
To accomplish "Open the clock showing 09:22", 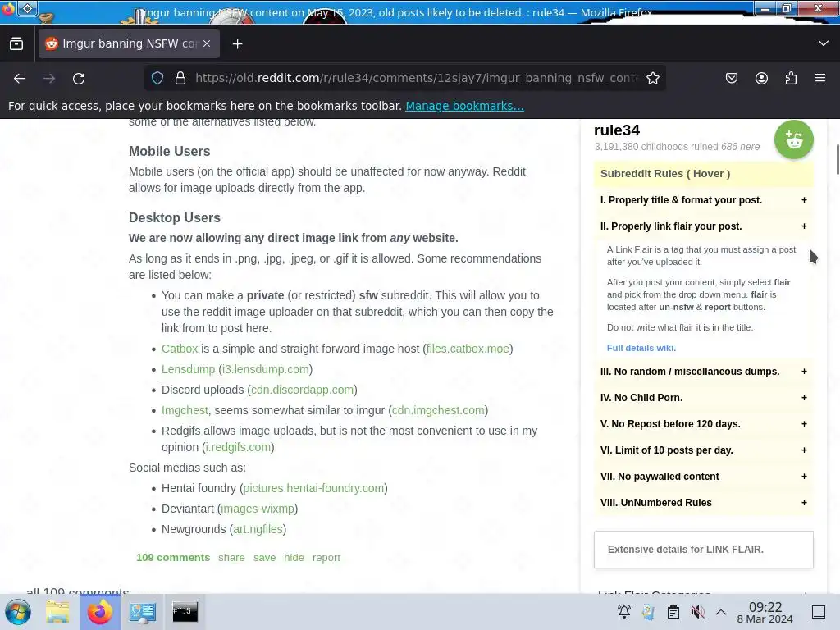I will click(x=765, y=612).
